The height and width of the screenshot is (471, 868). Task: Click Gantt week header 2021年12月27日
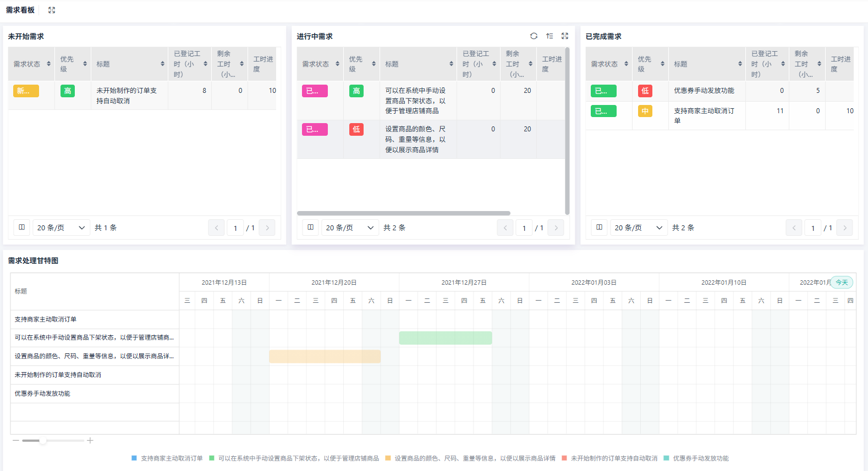click(x=464, y=282)
